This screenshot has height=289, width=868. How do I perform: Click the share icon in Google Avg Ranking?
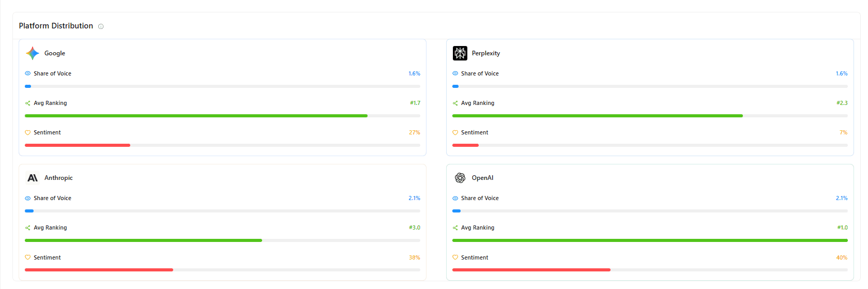[28, 103]
